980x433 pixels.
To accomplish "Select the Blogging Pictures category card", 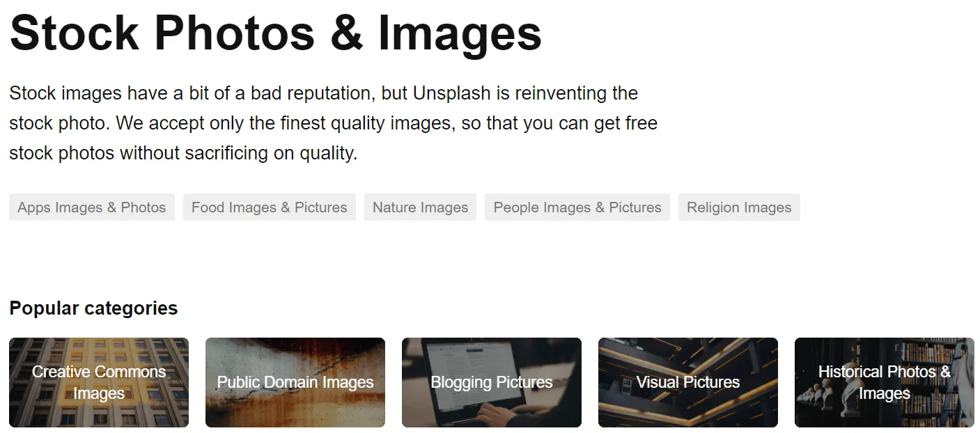I will [x=491, y=382].
